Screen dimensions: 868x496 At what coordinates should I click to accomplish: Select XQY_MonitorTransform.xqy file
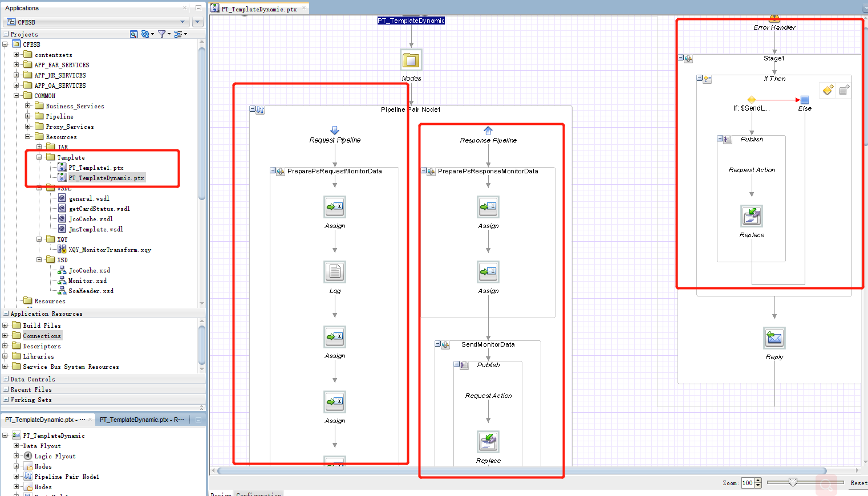[x=109, y=250]
